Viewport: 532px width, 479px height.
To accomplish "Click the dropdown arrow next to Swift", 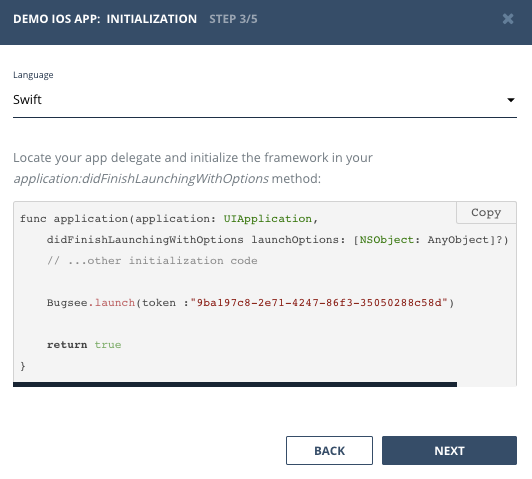I will [511, 100].
